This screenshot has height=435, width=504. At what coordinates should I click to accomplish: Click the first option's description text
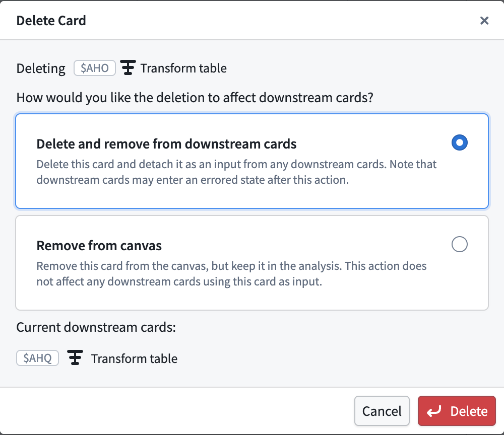coord(236,172)
